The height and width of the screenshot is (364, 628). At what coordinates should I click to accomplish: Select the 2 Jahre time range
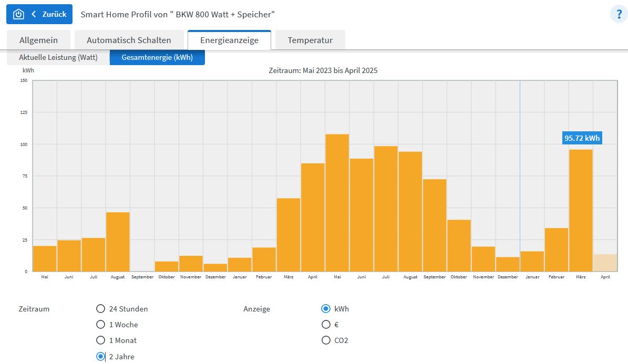[x=100, y=357]
